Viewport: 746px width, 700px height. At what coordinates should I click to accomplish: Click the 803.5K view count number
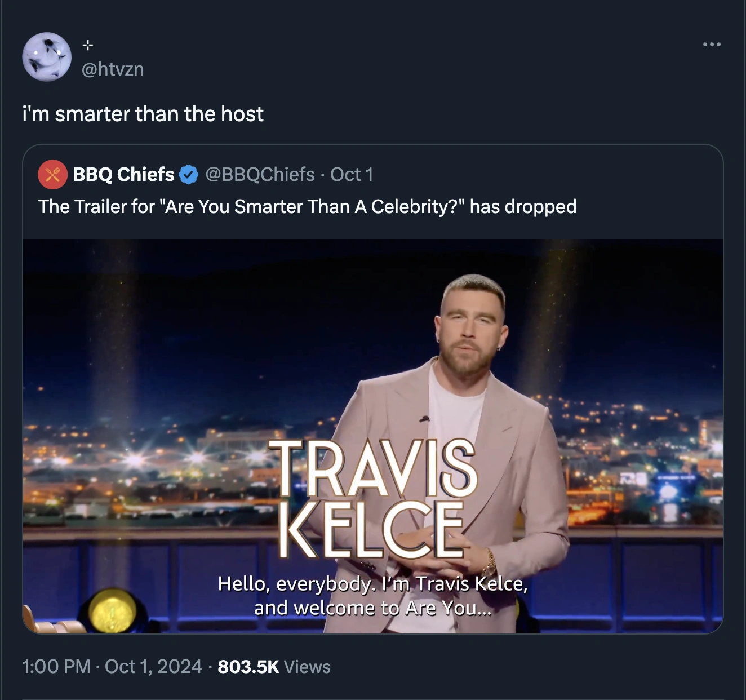coord(248,667)
